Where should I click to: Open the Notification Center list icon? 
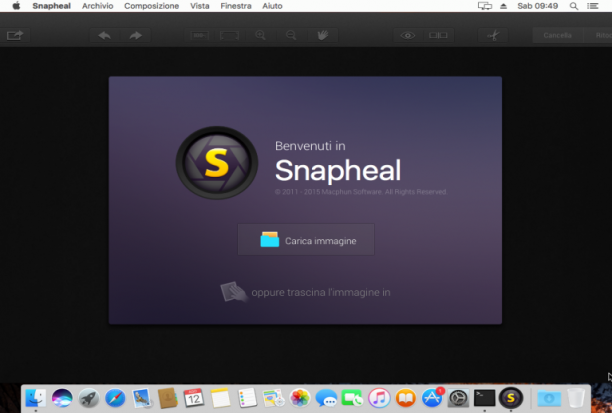pos(593,6)
